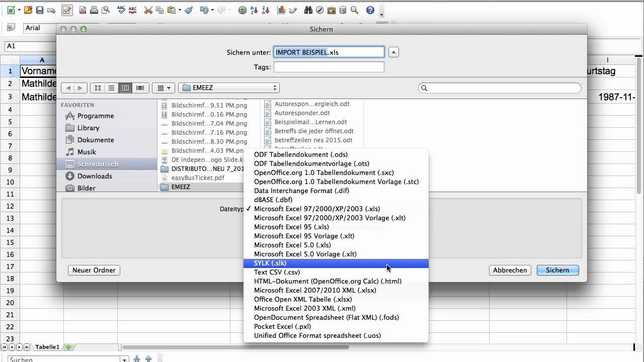
Task: Open the Help question mark icon
Action: tap(370, 10)
